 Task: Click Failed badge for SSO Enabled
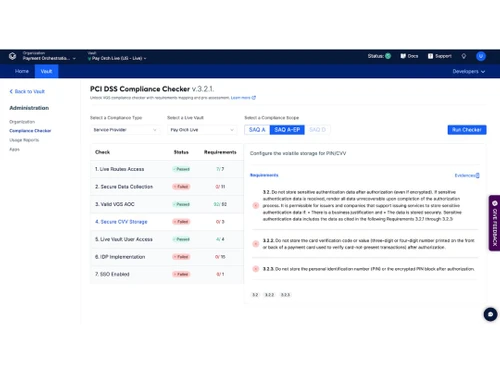click(x=181, y=274)
